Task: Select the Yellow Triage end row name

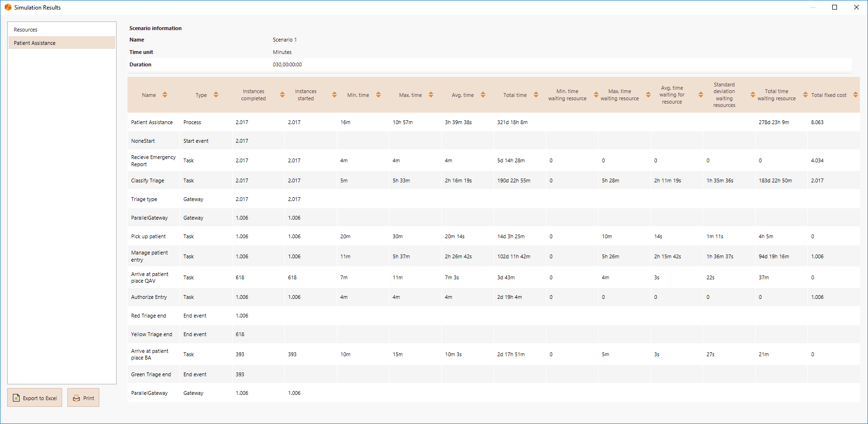Action: (x=151, y=334)
